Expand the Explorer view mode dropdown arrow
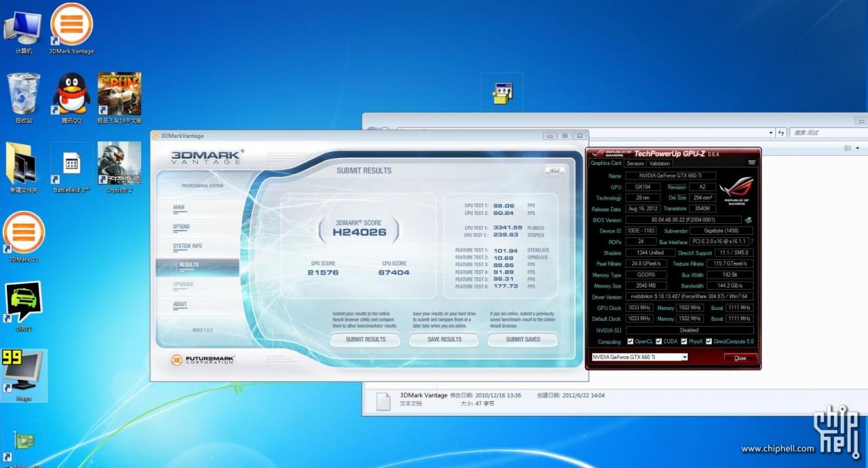This screenshot has height=468, width=868. 857,148
